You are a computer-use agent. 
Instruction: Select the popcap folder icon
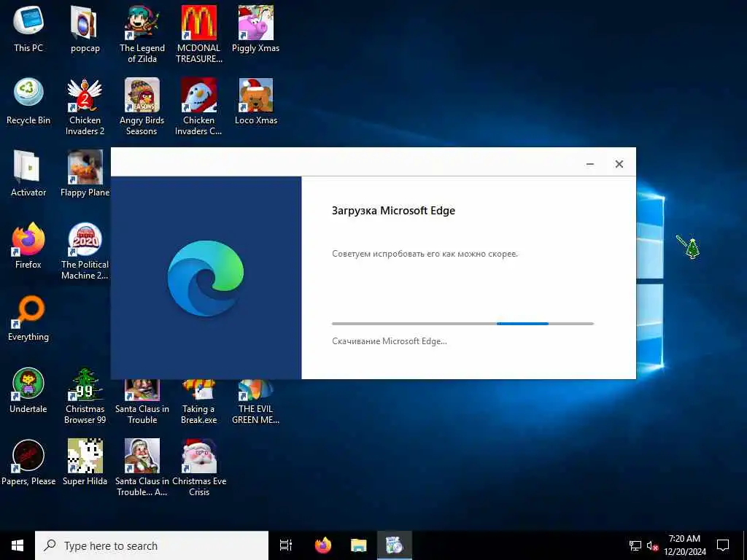(85, 29)
